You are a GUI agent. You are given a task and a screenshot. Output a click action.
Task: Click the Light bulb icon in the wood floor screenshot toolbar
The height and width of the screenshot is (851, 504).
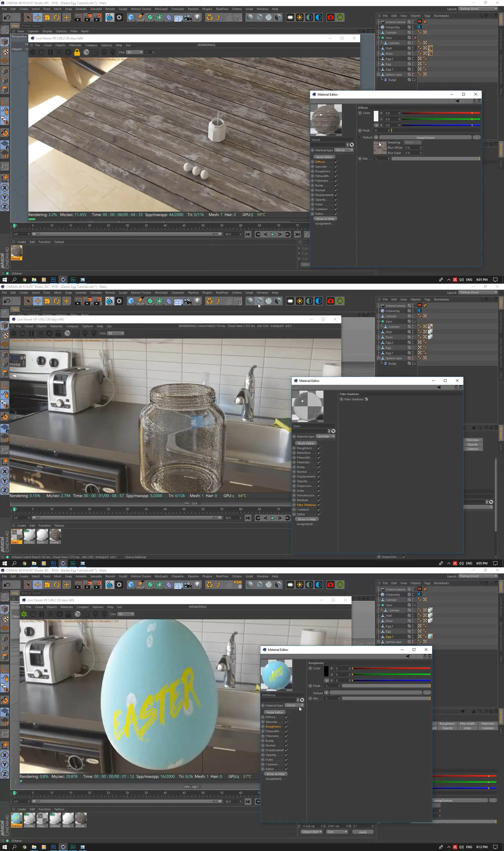(197, 17)
